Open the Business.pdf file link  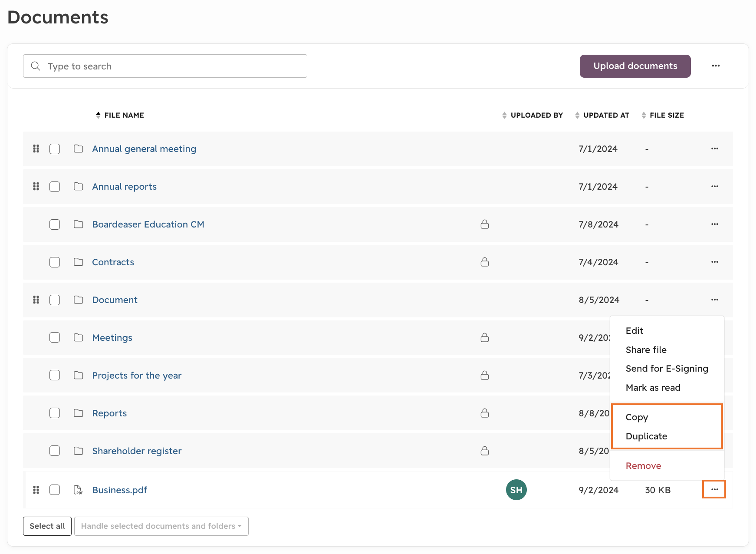120,490
